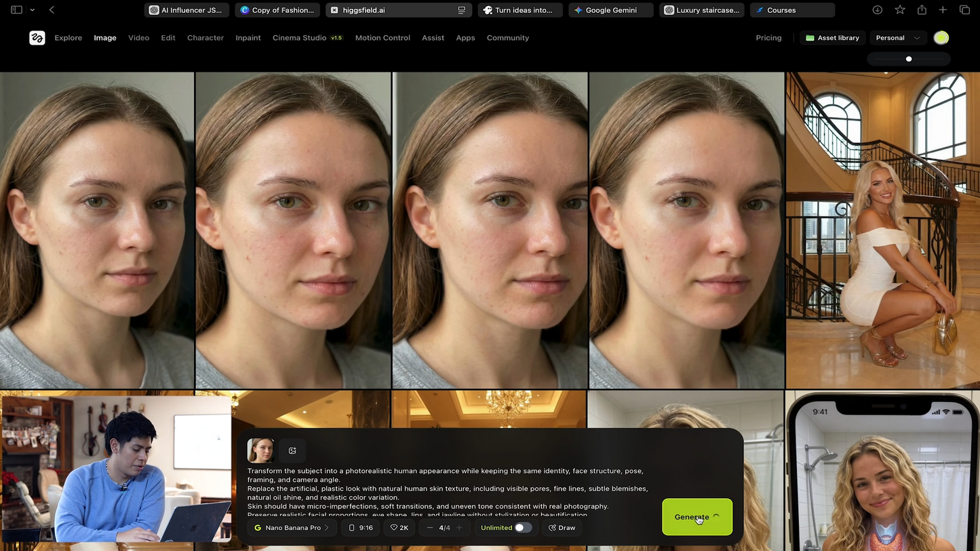Bookmark the page with the star icon
Screen dimensions: 980x551
[900, 10]
